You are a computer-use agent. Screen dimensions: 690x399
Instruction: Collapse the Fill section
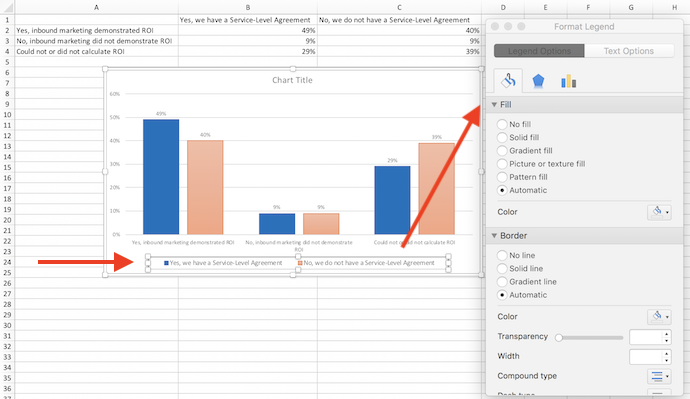494,105
